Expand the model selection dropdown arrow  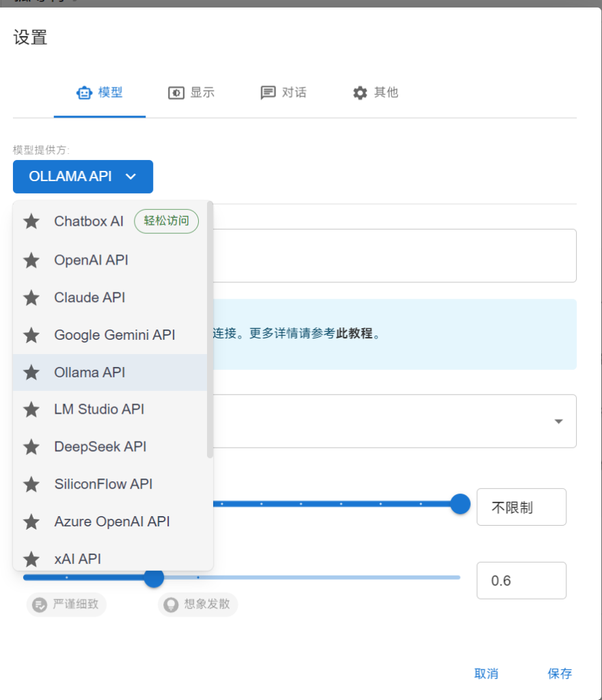(558, 421)
